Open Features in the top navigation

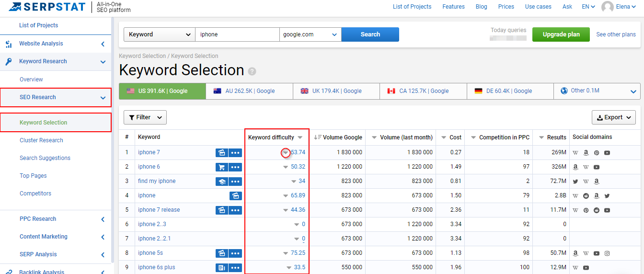coord(453,7)
